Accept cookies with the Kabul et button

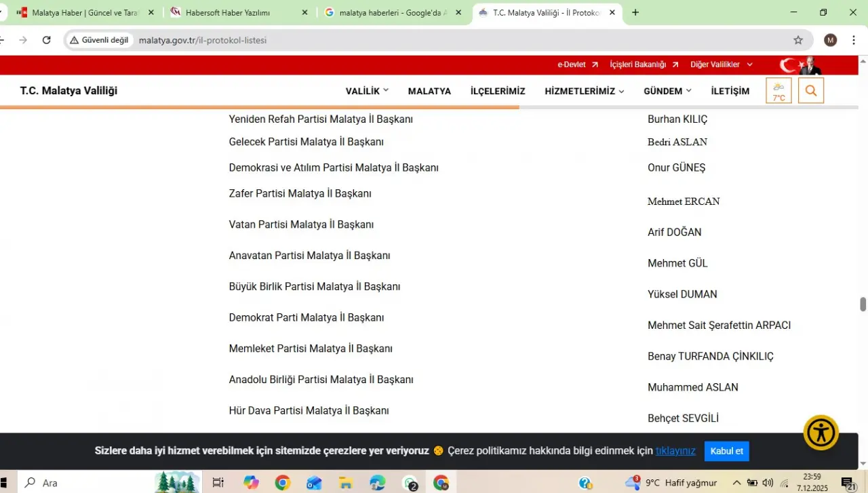click(726, 451)
